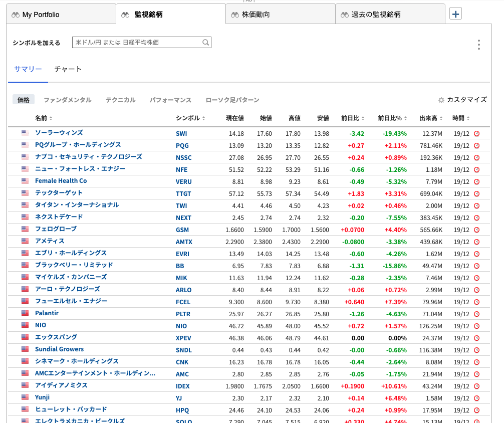Viewport: 504px width, 423px height.
Task: Click the search magnifier icon
Action: [205, 43]
